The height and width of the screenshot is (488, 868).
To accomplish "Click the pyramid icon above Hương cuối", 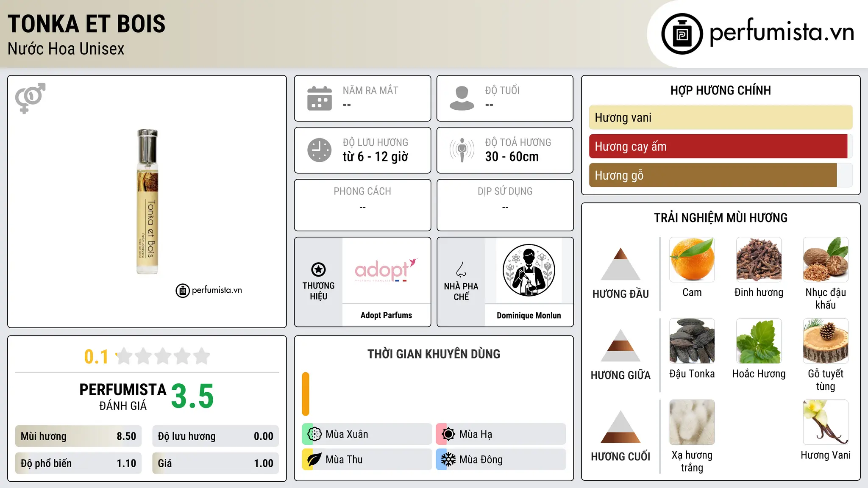I will pos(620,427).
